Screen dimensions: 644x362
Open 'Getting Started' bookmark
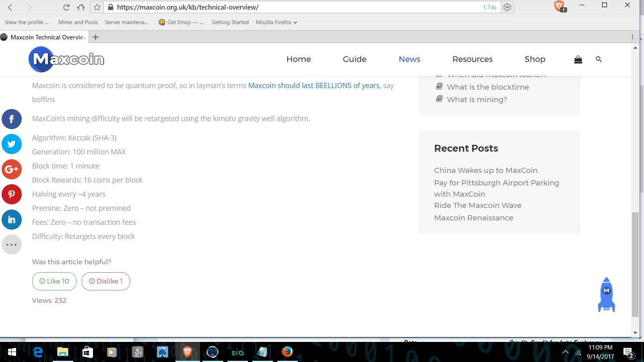230,22
